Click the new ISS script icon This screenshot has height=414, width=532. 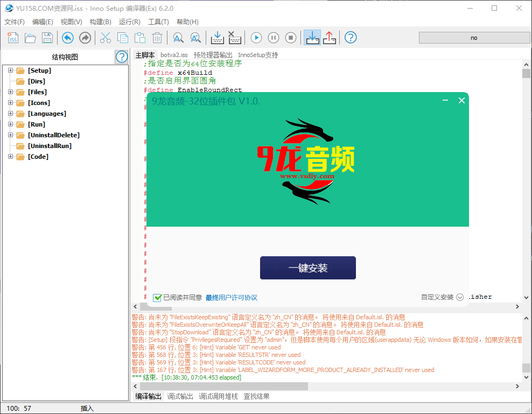point(13,38)
